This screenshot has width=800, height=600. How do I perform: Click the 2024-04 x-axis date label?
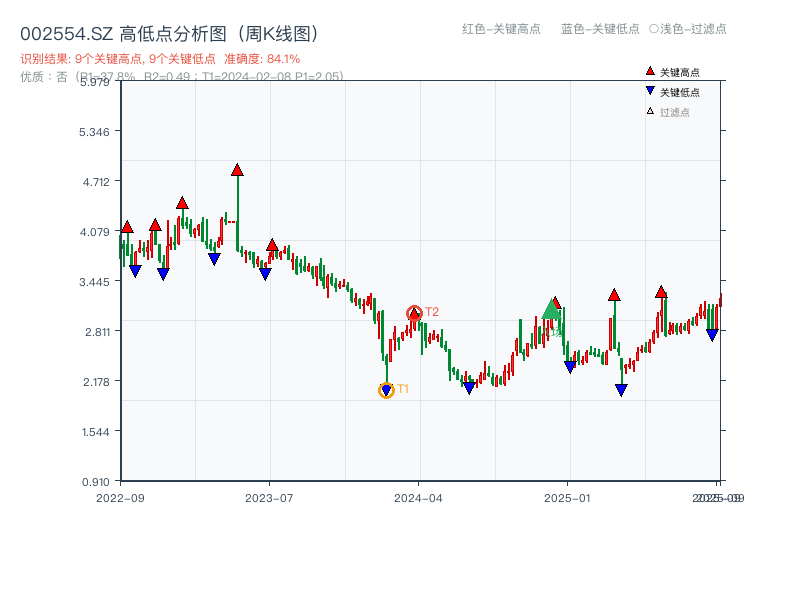pos(418,497)
